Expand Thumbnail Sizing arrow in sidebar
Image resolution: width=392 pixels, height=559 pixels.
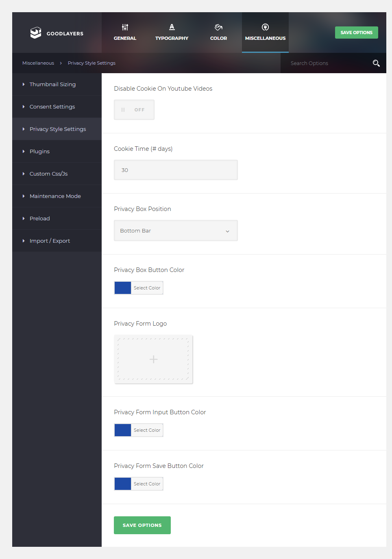click(24, 84)
